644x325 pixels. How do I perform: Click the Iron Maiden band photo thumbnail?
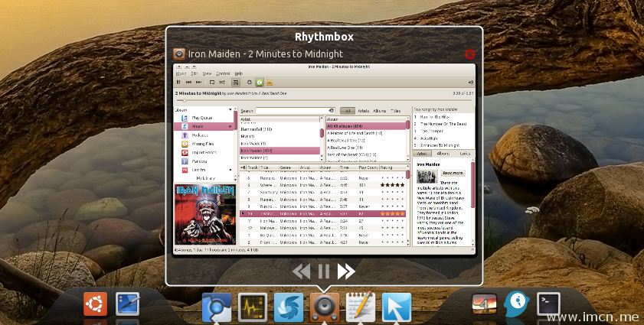click(427, 176)
